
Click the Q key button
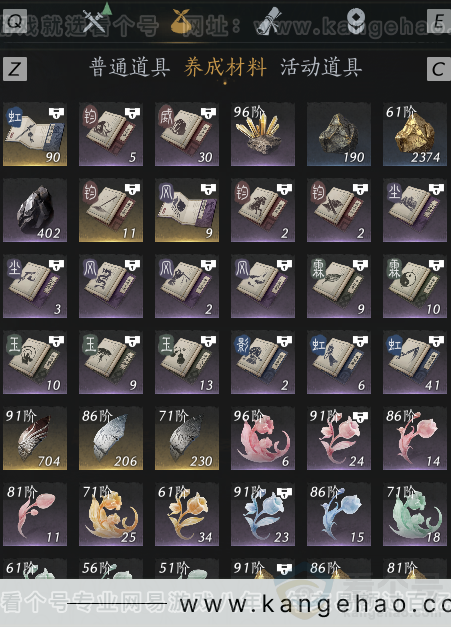pyautogui.click(x=14, y=21)
